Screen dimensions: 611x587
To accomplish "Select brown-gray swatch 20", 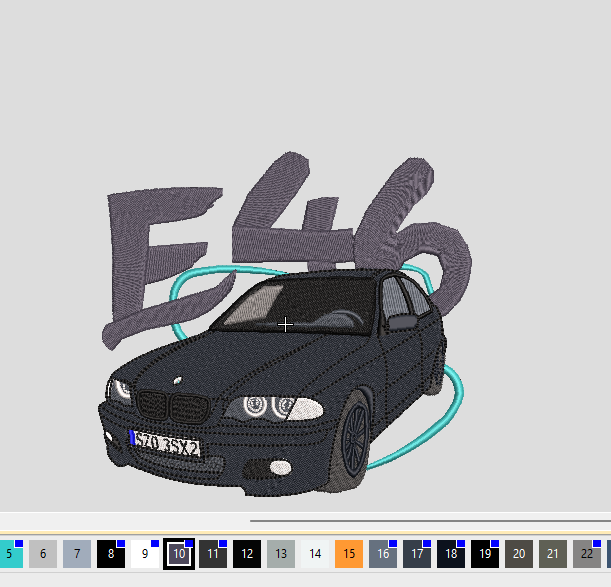I will 519,553.
